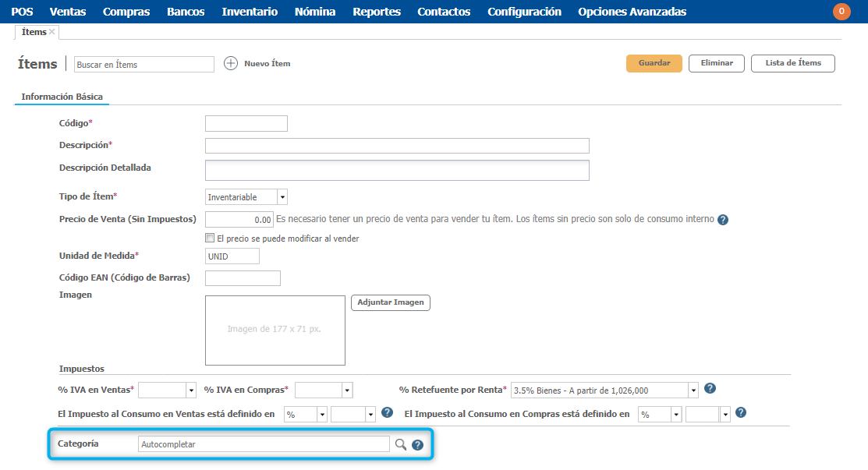Click help icon for Impuesto al Consumo en Compras
Image resolution: width=868 pixels, height=470 pixels.
[741, 413]
